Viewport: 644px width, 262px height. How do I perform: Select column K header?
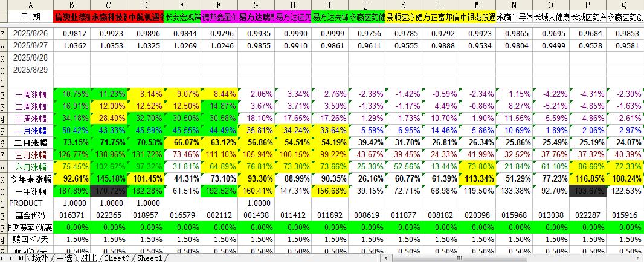pyautogui.click(x=404, y=5)
